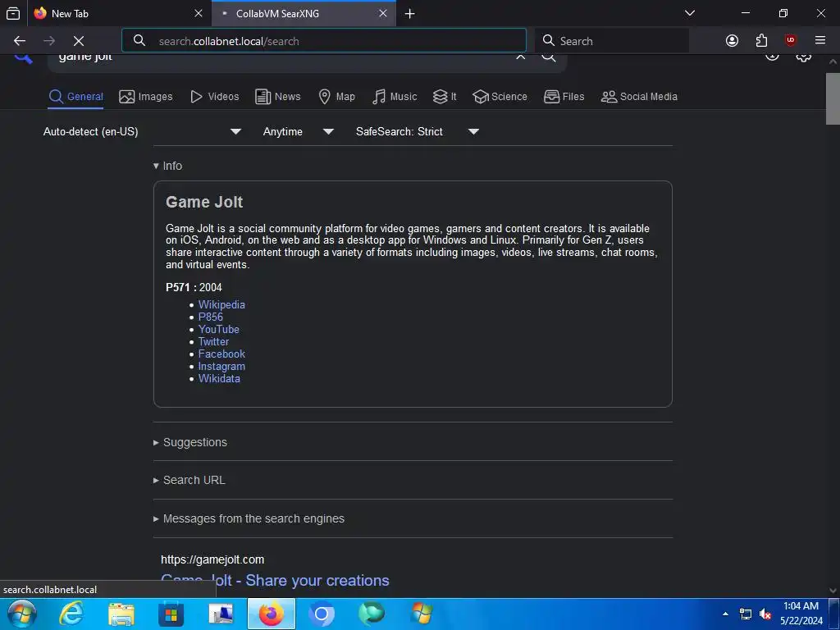This screenshot has width=840, height=630.
Task: Expand the Search URL section
Action: click(x=189, y=480)
